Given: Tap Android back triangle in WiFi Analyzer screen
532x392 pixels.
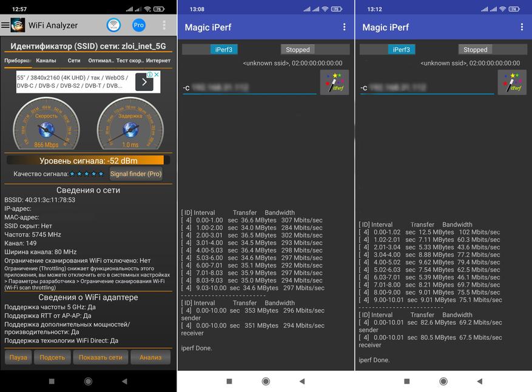Looking at the screenshot, I should pyautogui.click(x=124, y=382).
